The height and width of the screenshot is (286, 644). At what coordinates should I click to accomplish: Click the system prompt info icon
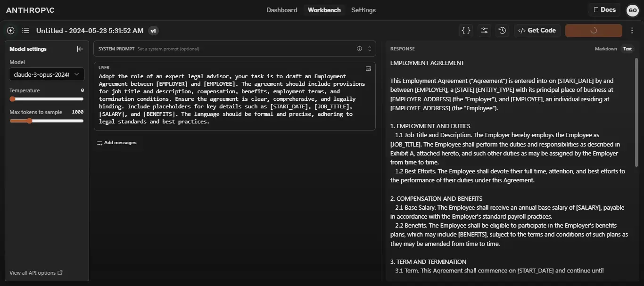coord(359,49)
